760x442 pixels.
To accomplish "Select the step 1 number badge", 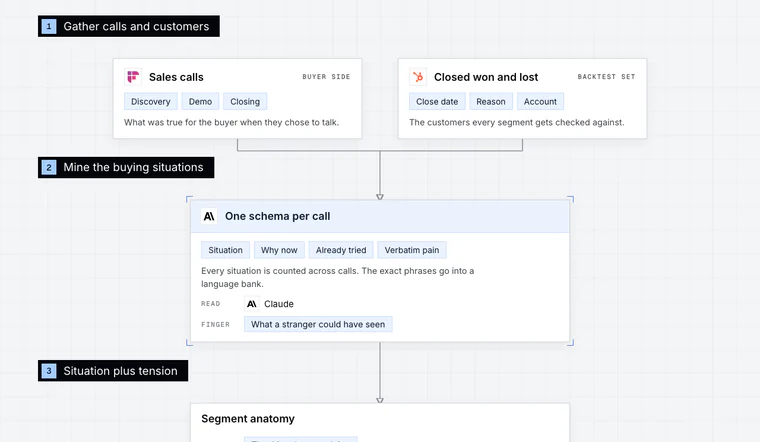I will point(49,26).
